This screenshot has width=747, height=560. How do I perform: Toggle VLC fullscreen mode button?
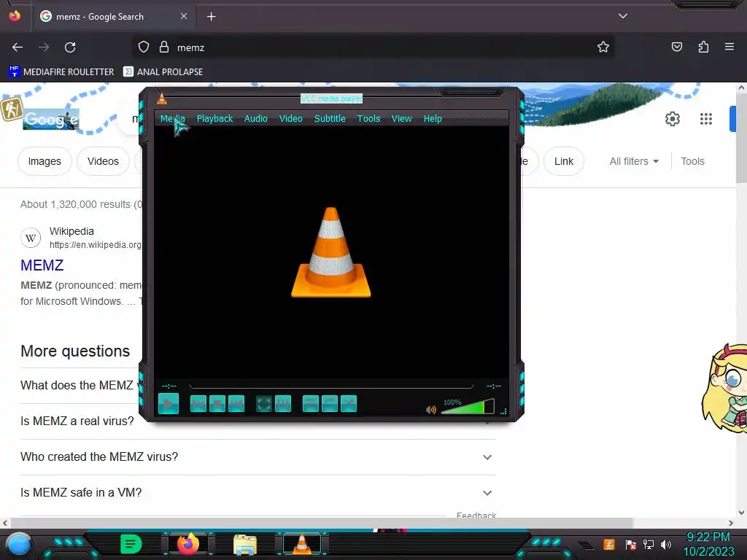pos(264,404)
